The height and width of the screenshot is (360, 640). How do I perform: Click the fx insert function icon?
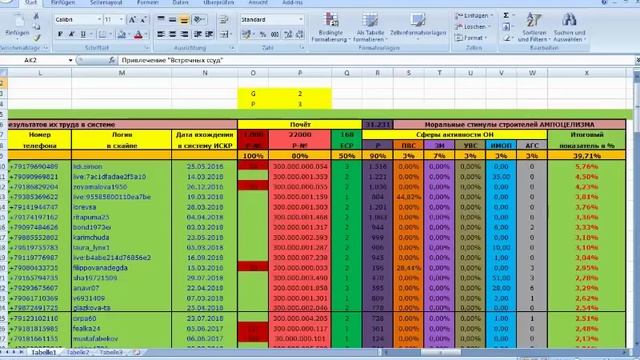click(111, 60)
